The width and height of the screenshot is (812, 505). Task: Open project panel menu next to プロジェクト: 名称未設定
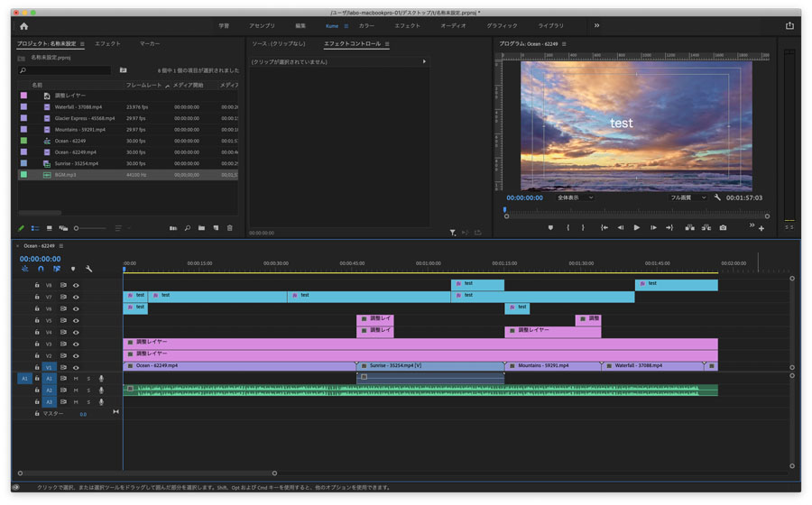(82, 44)
